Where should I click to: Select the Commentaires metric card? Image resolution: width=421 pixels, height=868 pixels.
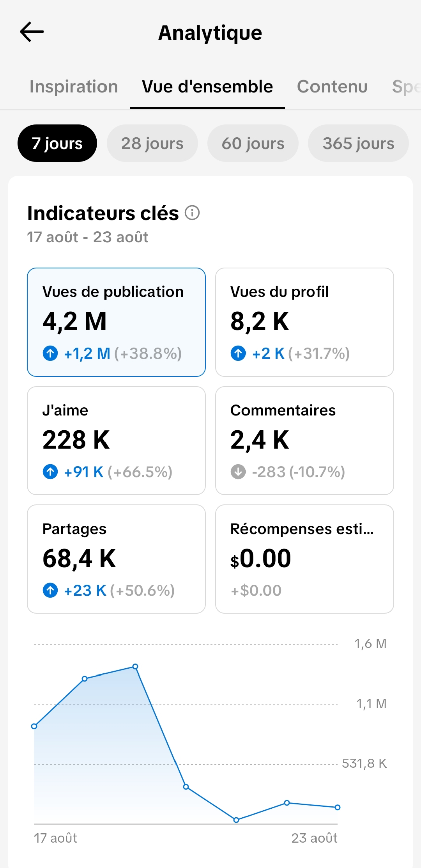pos(304,441)
